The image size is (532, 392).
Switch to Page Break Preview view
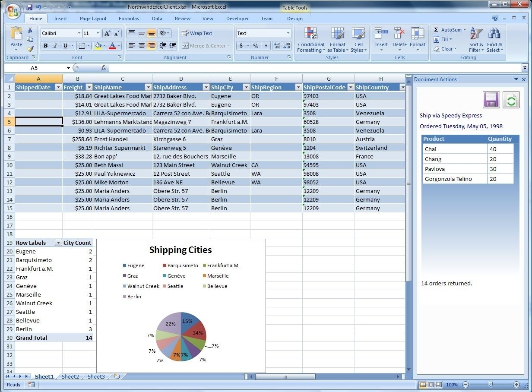439,384
